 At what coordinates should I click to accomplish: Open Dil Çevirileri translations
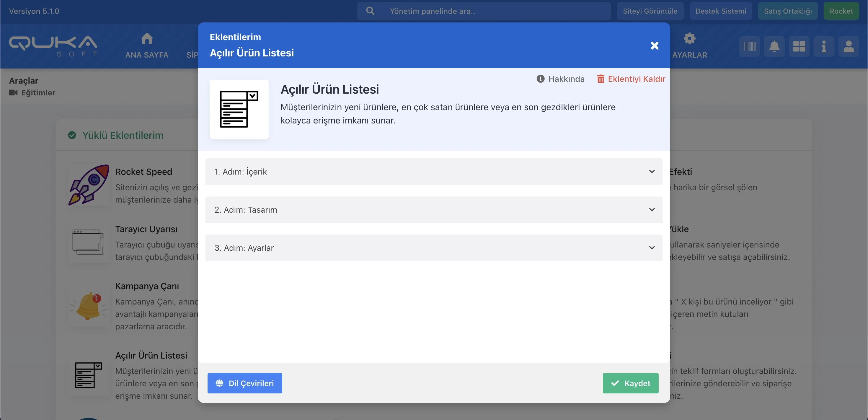tap(245, 383)
